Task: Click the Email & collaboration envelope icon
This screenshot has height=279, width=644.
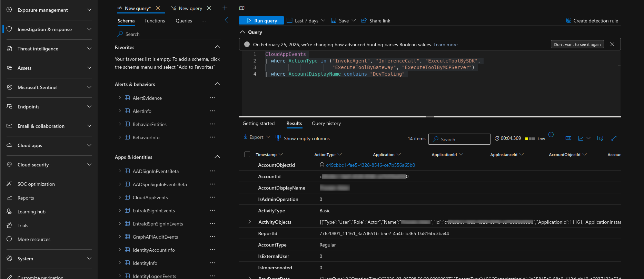Action: tap(9, 126)
